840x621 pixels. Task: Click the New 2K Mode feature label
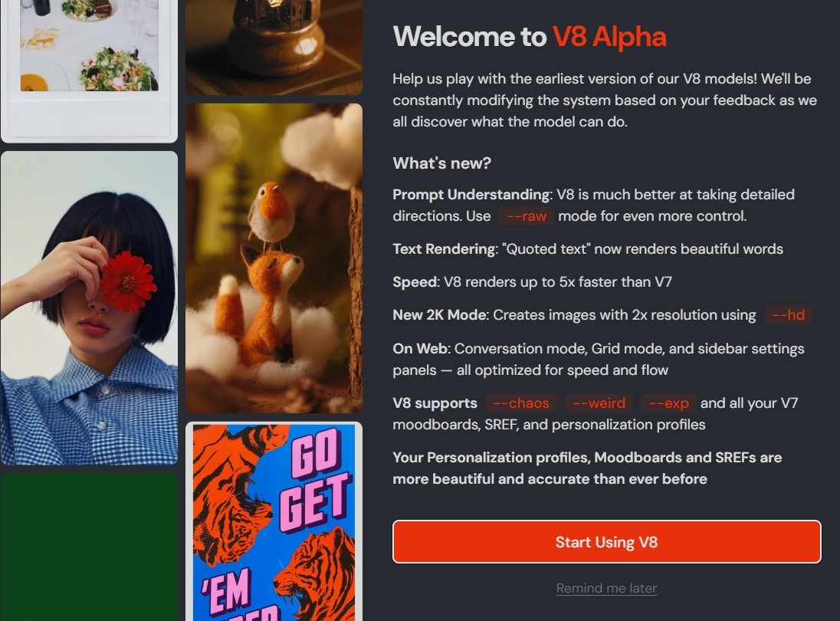[440, 314]
